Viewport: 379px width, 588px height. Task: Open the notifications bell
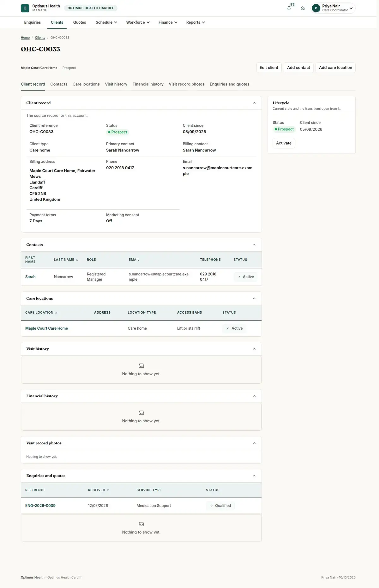[289, 8]
